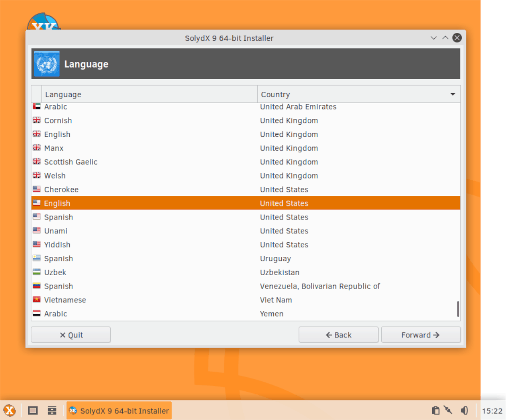This screenshot has height=420, width=506.
Task: Click the UK flag beside Welsh
Action: pos(37,176)
